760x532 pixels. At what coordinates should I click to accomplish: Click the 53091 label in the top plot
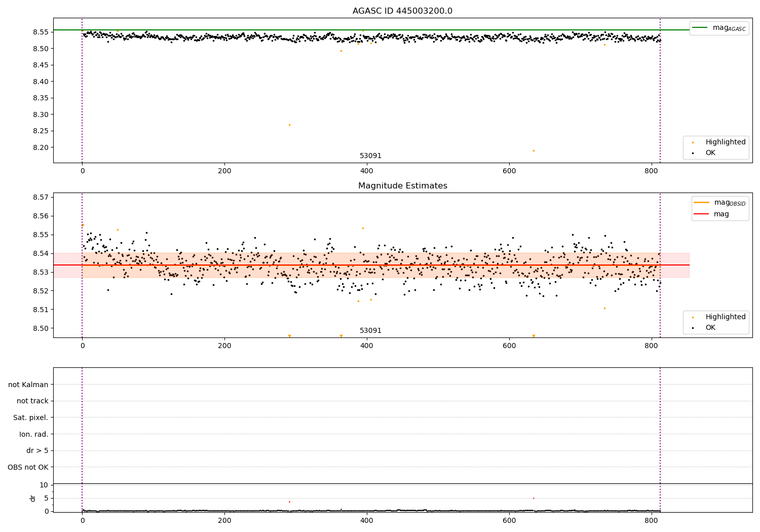tap(370, 156)
